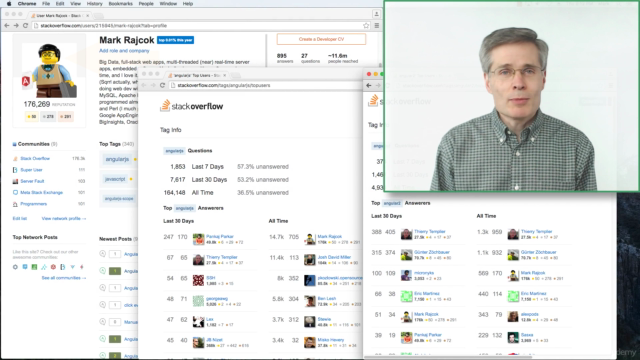Click the Lego avatar profile picture
The height and width of the screenshot is (360, 640).
[x=49, y=70]
